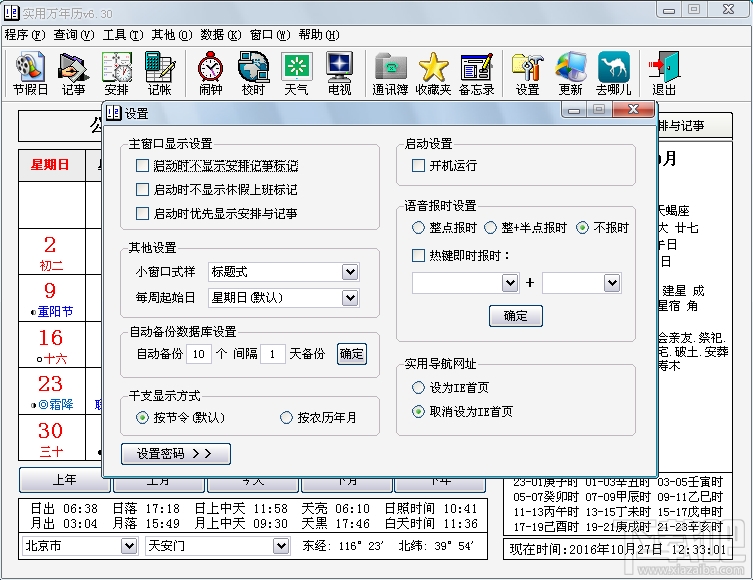Select the 取消设为IE首页 radio button

[x=418, y=411]
